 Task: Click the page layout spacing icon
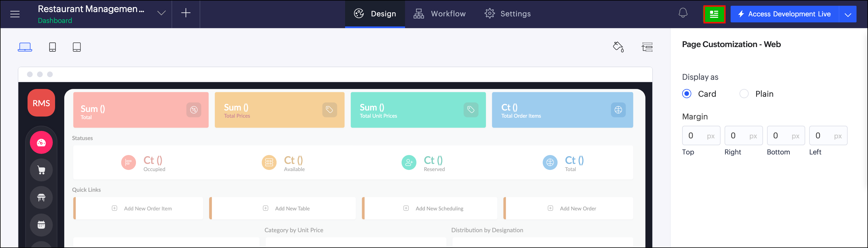point(647,47)
